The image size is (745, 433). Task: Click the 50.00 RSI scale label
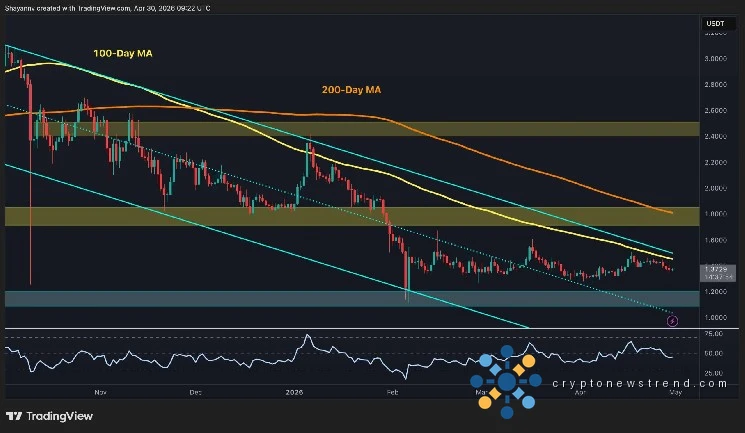[x=714, y=353]
